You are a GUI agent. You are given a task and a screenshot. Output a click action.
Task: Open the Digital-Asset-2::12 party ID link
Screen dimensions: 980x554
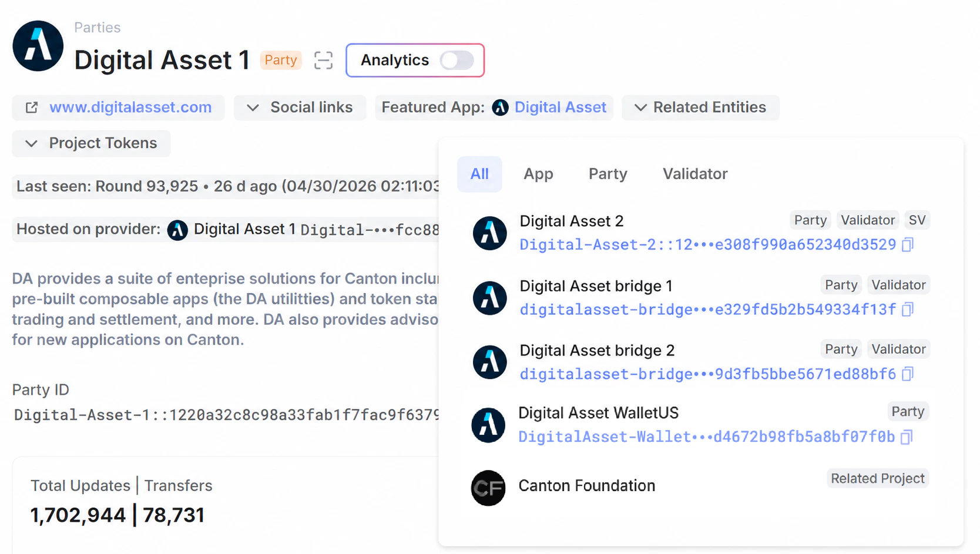pos(707,244)
